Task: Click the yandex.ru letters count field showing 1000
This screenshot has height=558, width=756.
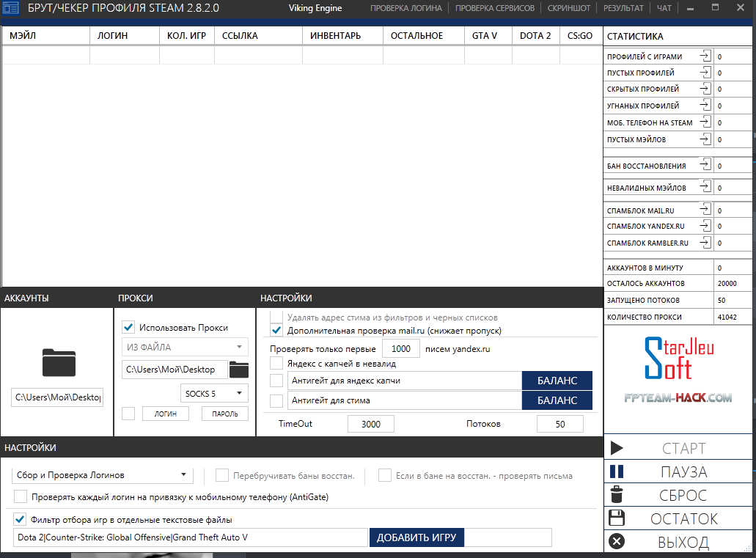Action: click(400, 349)
